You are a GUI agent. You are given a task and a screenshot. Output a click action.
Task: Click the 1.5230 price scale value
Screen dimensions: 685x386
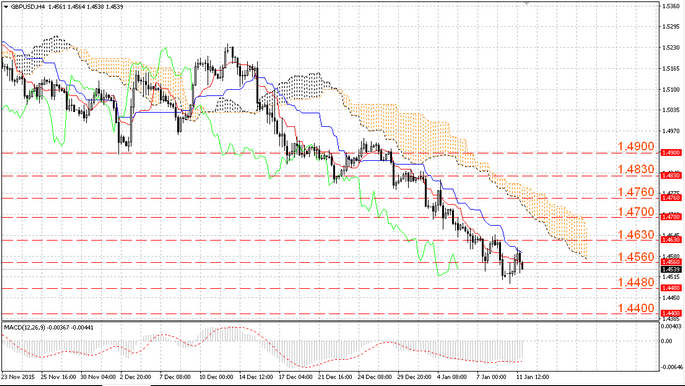click(x=670, y=48)
